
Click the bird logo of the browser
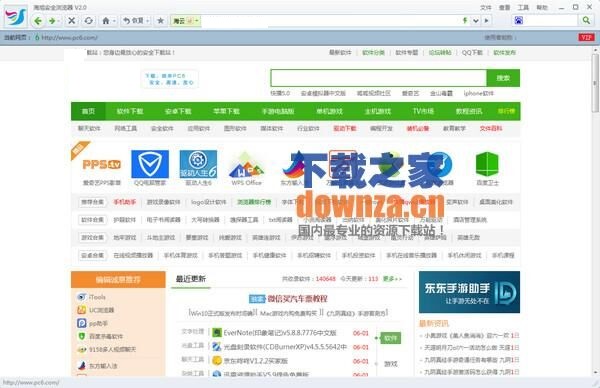coord(16,17)
